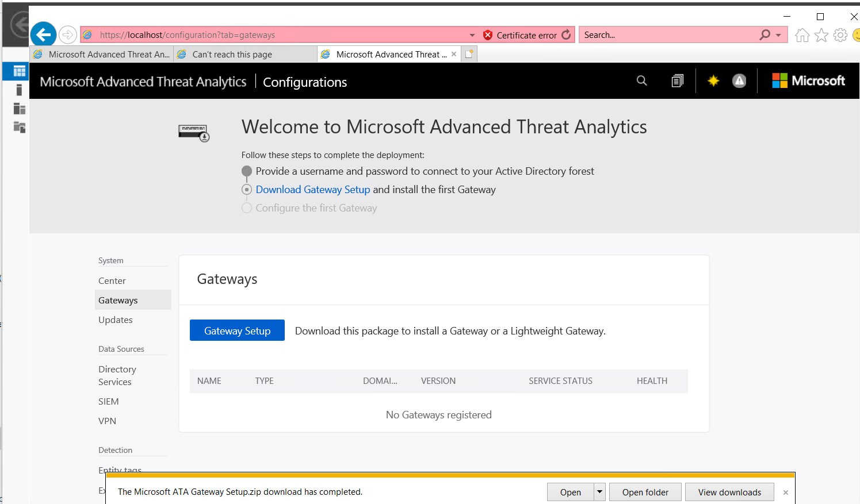Click the NAME column header
This screenshot has width=860, height=504.
click(209, 381)
